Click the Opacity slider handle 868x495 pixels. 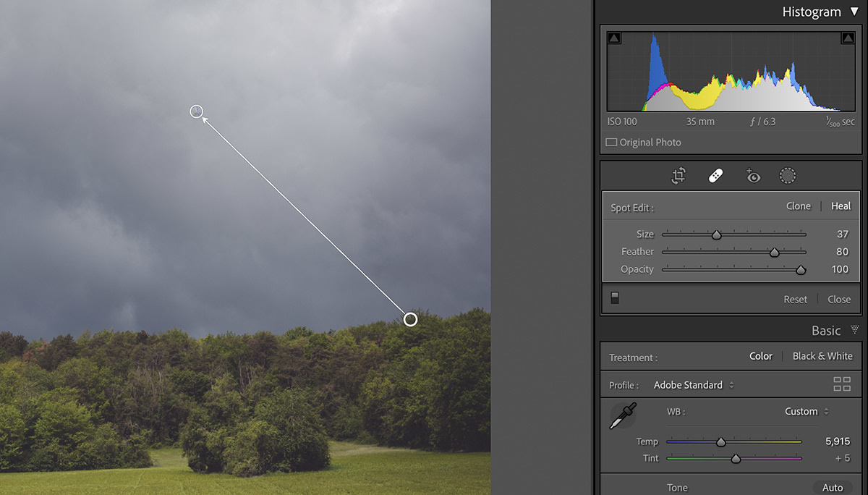pos(801,269)
